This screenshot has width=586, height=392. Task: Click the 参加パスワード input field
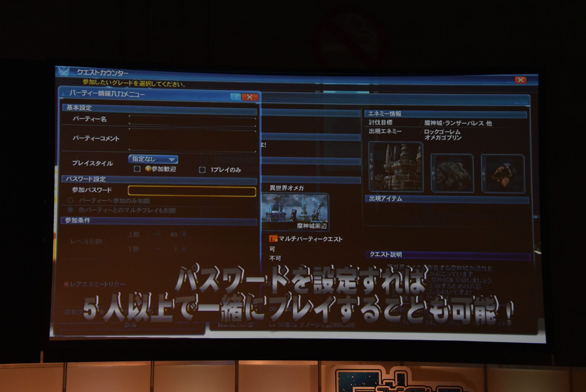click(x=192, y=191)
